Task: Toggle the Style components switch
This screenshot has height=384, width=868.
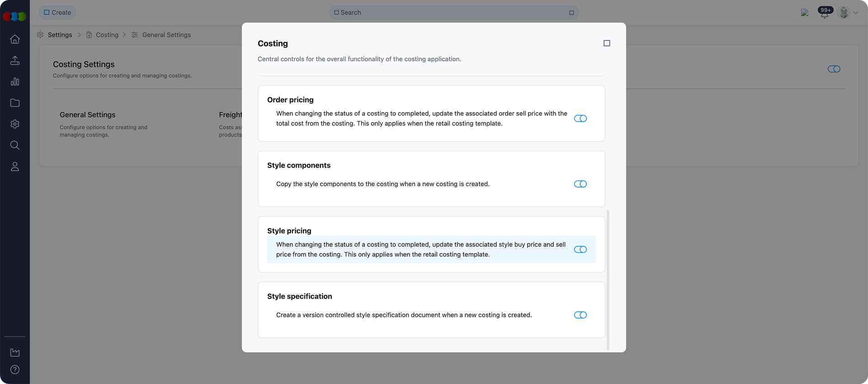Action: pos(580,184)
